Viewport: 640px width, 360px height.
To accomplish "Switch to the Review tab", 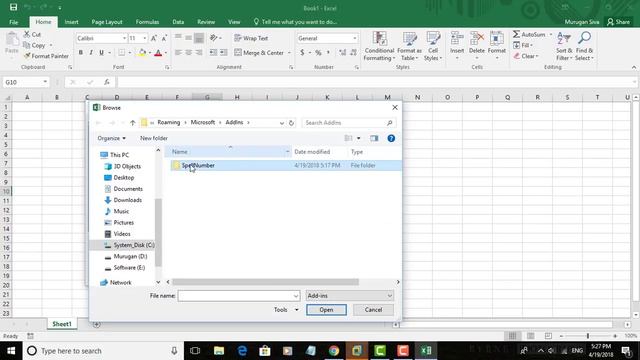I will point(206,22).
